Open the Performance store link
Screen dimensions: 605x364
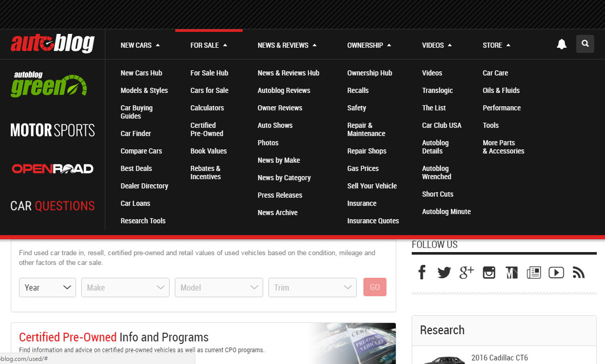[501, 108]
